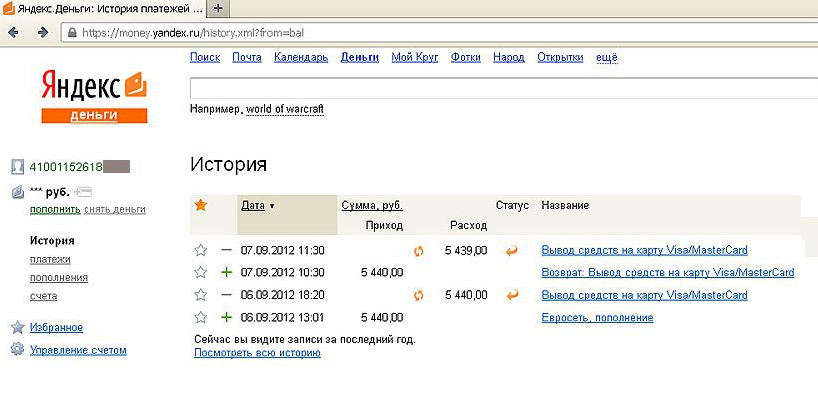Open the Деньги link

(x=359, y=57)
